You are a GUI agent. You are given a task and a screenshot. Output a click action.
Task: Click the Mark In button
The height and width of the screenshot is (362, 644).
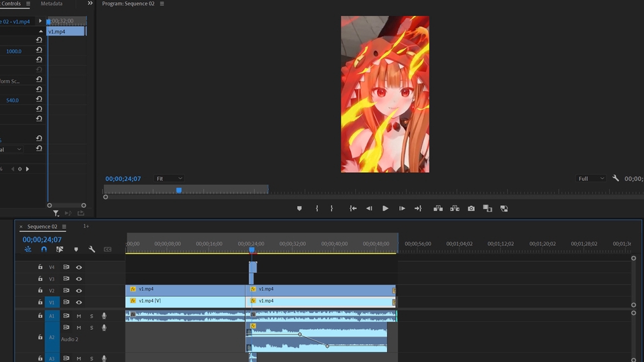(x=317, y=208)
